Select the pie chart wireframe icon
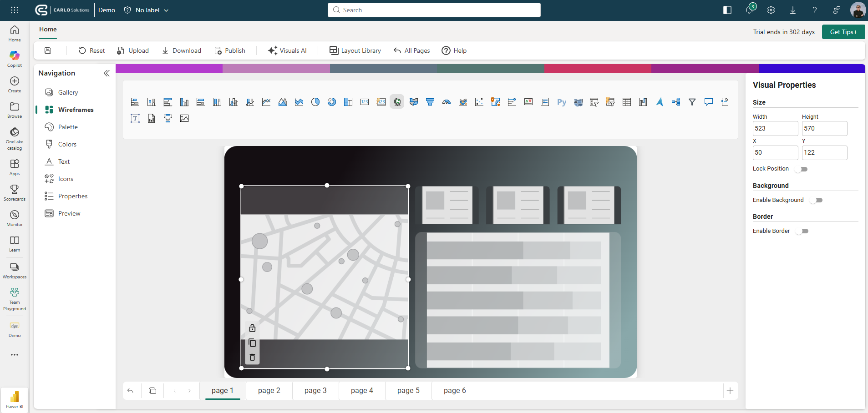868x413 pixels. click(315, 101)
